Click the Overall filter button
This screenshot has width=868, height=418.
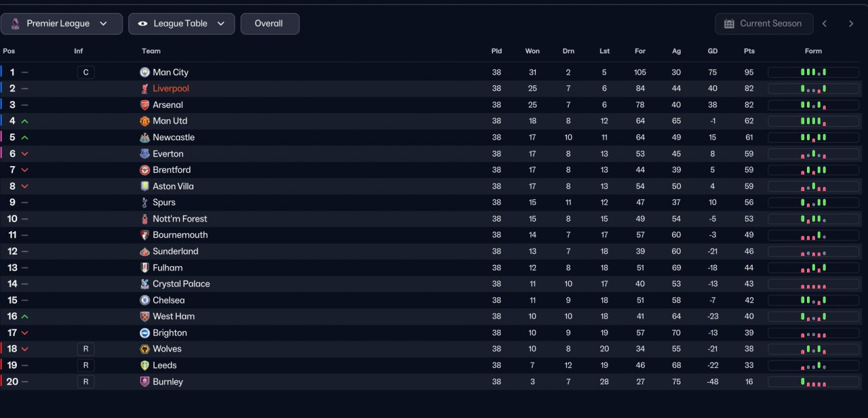(x=269, y=24)
